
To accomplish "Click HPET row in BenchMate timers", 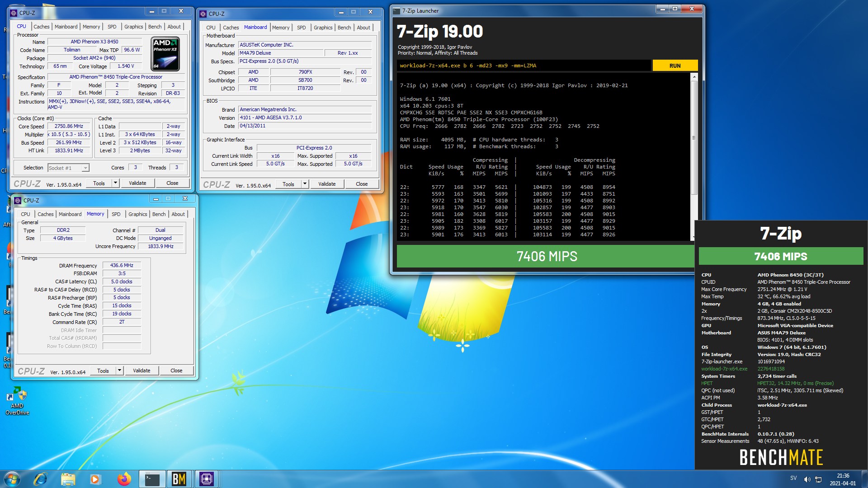I will click(x=768, y=383).
